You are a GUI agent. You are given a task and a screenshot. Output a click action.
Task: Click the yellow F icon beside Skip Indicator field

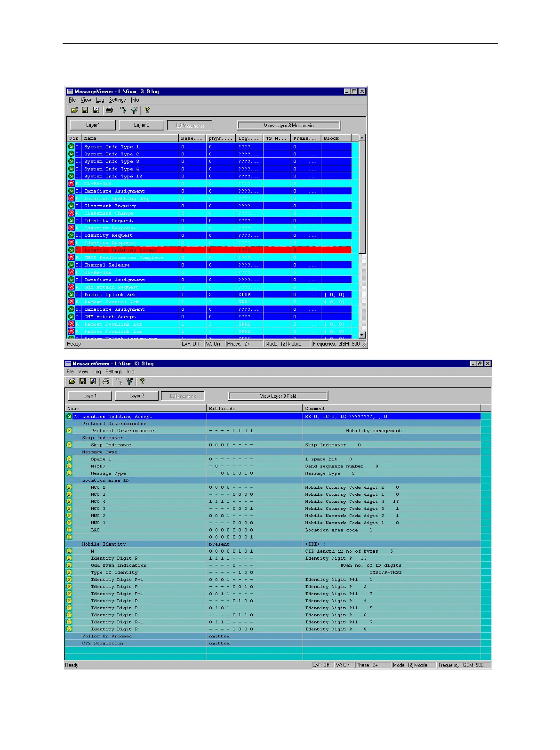(x=69, y=444)
